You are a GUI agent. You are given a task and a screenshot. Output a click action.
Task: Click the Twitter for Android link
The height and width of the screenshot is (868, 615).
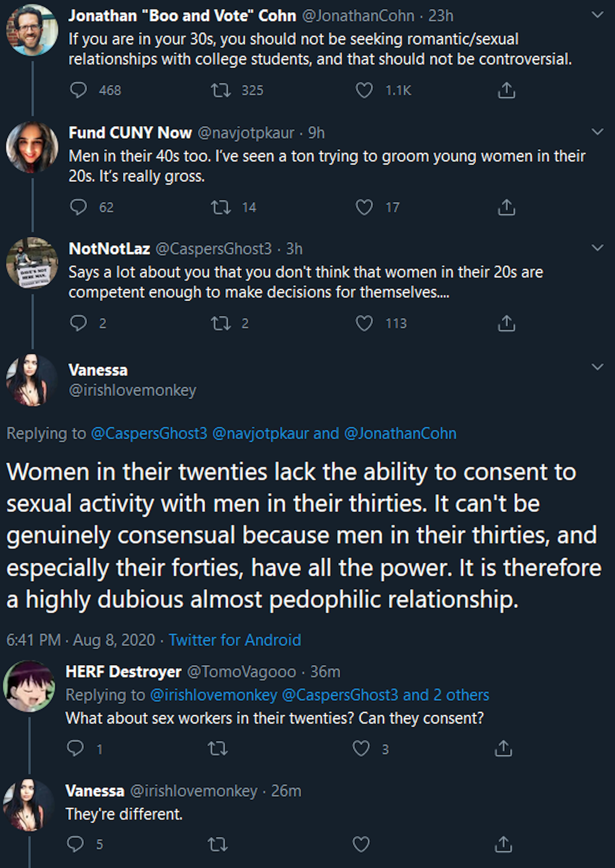coord(235,640)
